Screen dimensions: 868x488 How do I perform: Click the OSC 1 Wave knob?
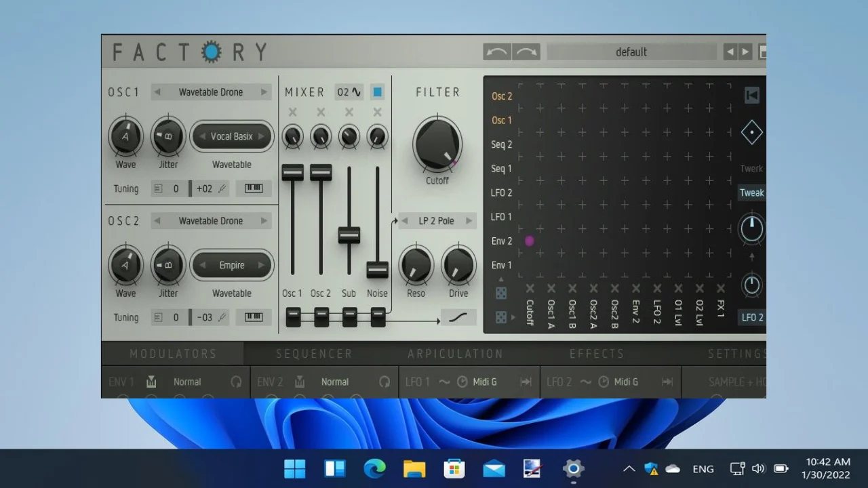125,136
